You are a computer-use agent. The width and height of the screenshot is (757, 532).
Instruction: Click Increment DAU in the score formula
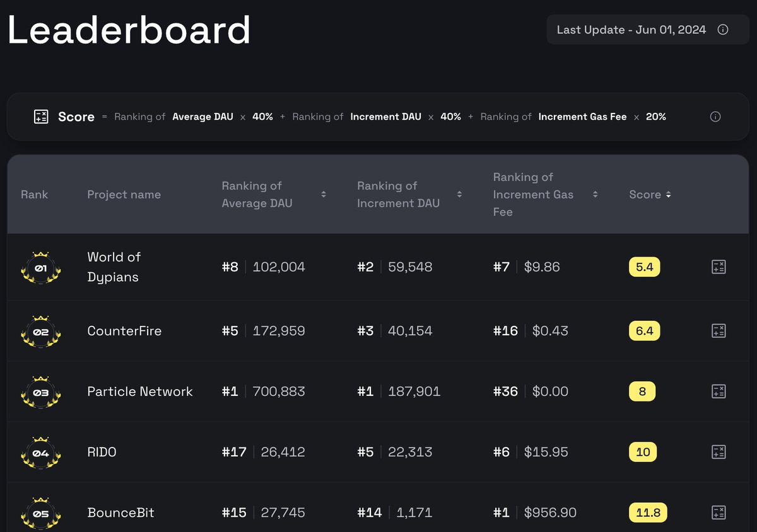[385, 117]
